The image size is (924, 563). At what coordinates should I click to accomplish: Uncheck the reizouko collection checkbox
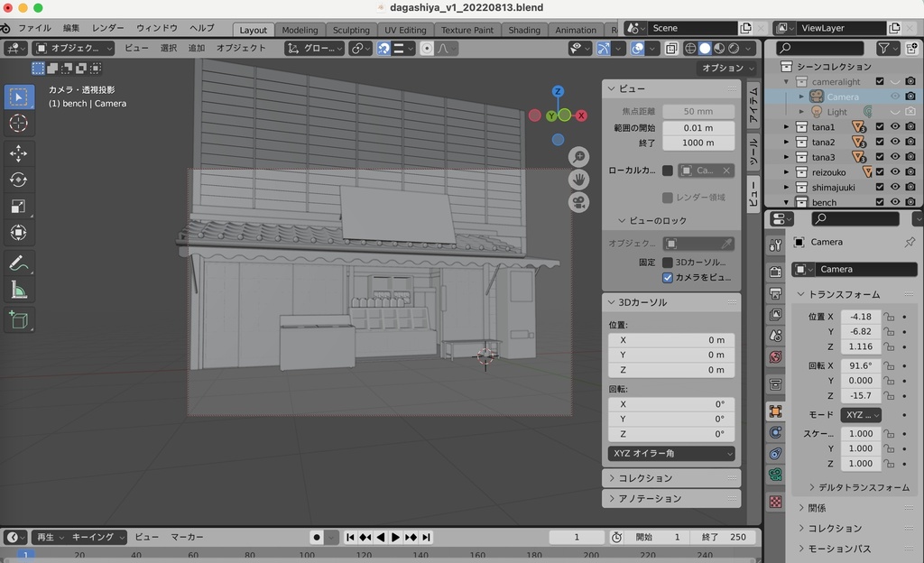[x=880, y=171]
